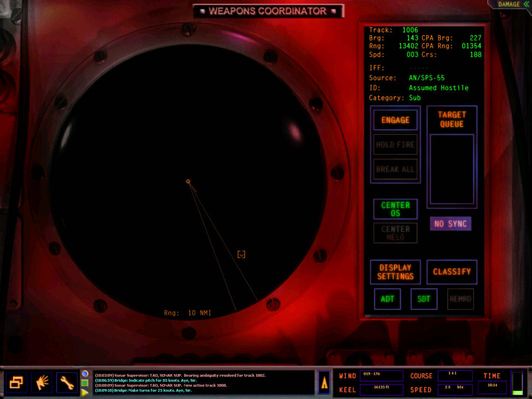Click the COURSE value field

pos(455,375)
